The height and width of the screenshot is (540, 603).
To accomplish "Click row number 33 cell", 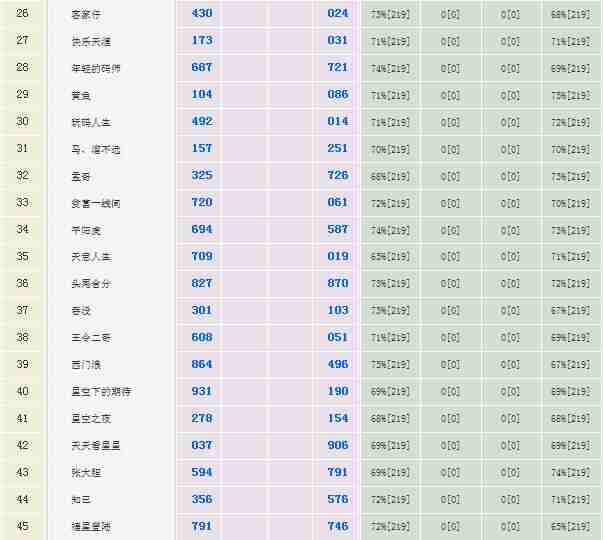I will (x=23, y=203).
